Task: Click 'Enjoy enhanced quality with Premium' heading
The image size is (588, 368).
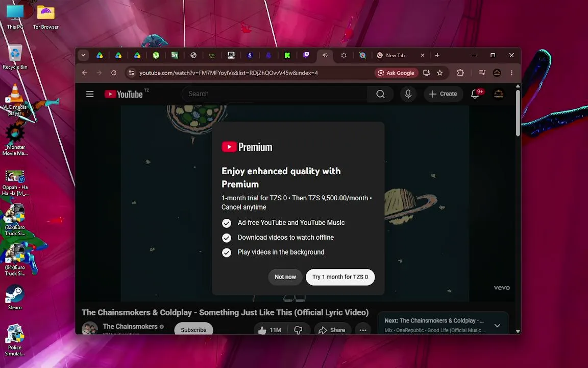Action: (x=281, y=178)
